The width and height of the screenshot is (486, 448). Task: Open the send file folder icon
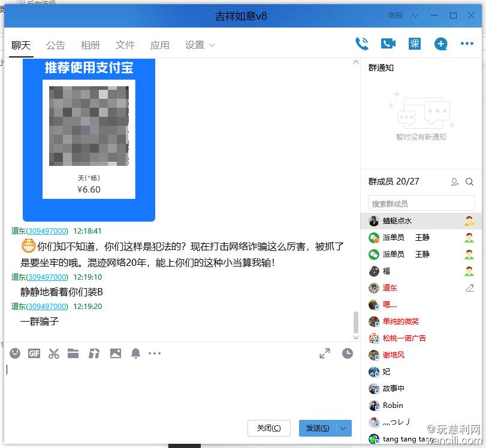[73, 353]
